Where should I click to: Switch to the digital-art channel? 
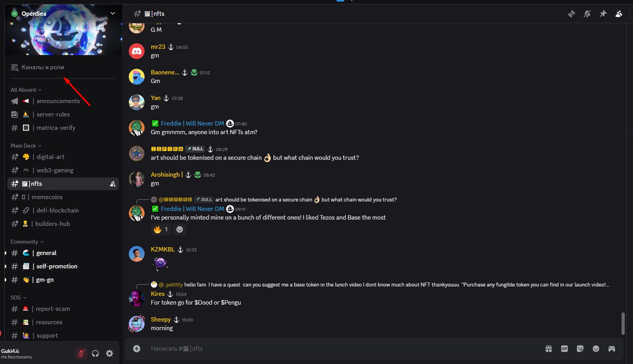[x=50, y=157]
